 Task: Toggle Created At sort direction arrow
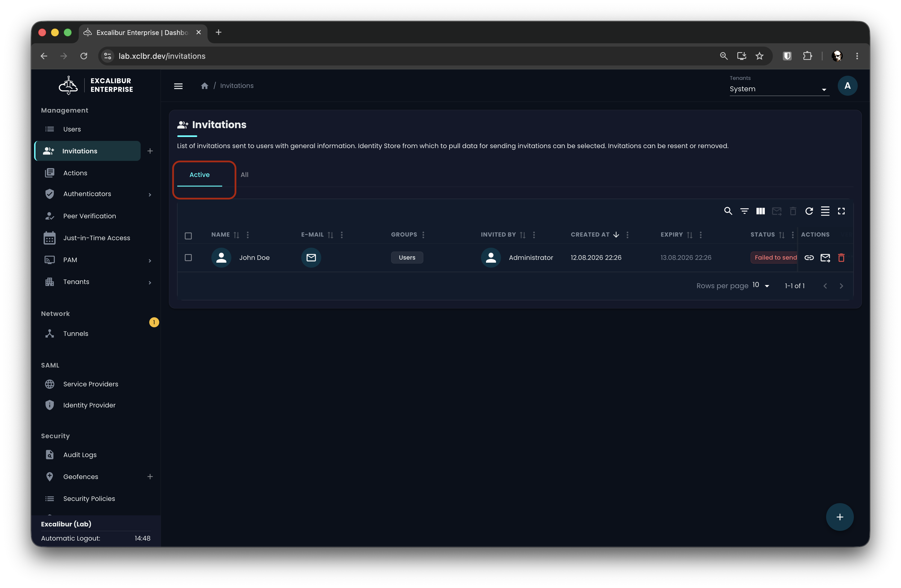pyautogui.click(x=616, y=235)
